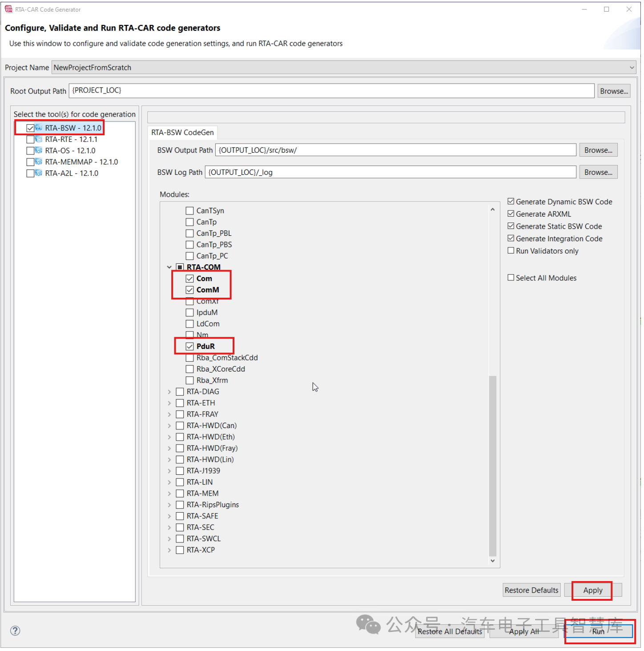Open help via the question mark icon
644x651 pixels.
click(x=15, y=631)
